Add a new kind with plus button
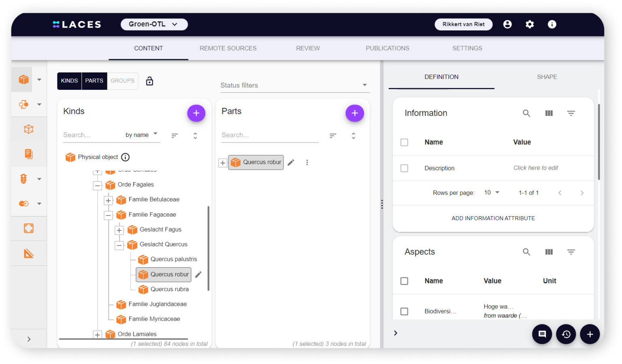The width and height of the screenshot is (622, 364). [196, 113]
